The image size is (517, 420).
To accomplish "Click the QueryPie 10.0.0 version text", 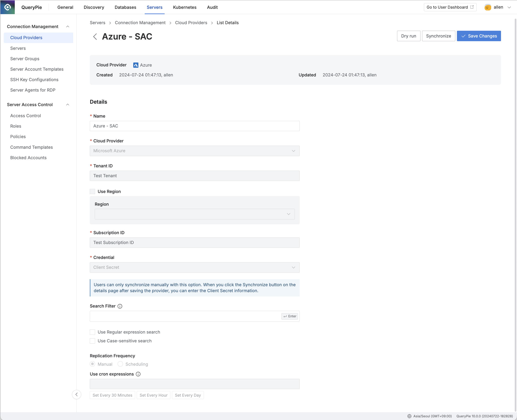I will click(485, 416).
